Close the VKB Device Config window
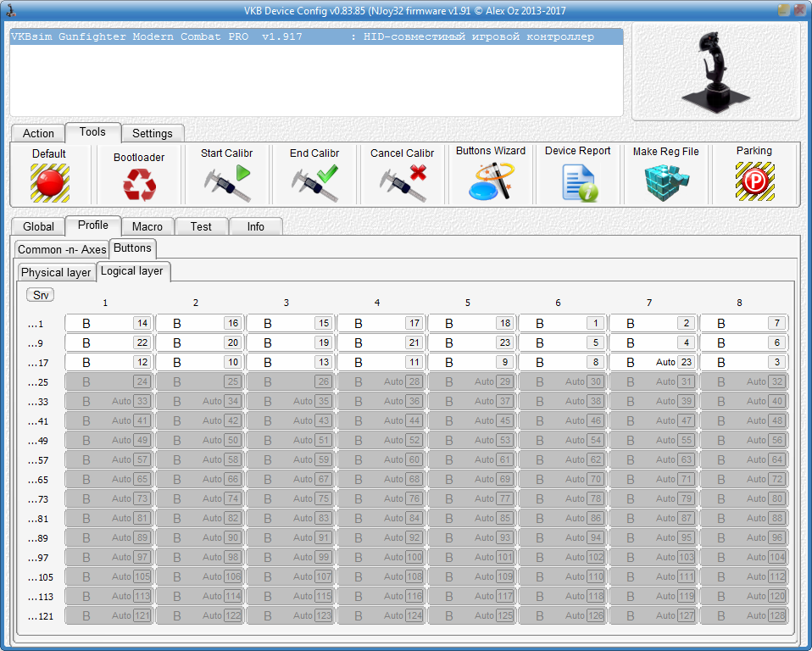812x651 pixels. click(x=801, y=10)
